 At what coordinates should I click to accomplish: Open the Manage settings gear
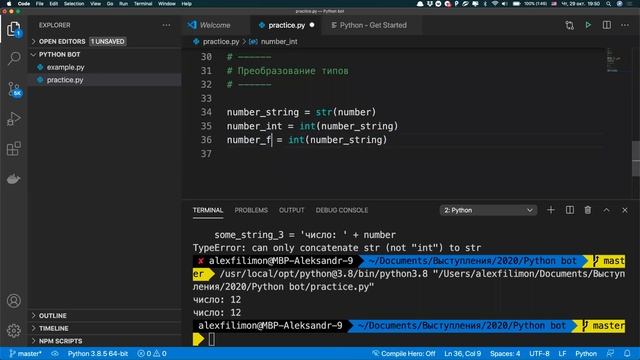[13, 330]
